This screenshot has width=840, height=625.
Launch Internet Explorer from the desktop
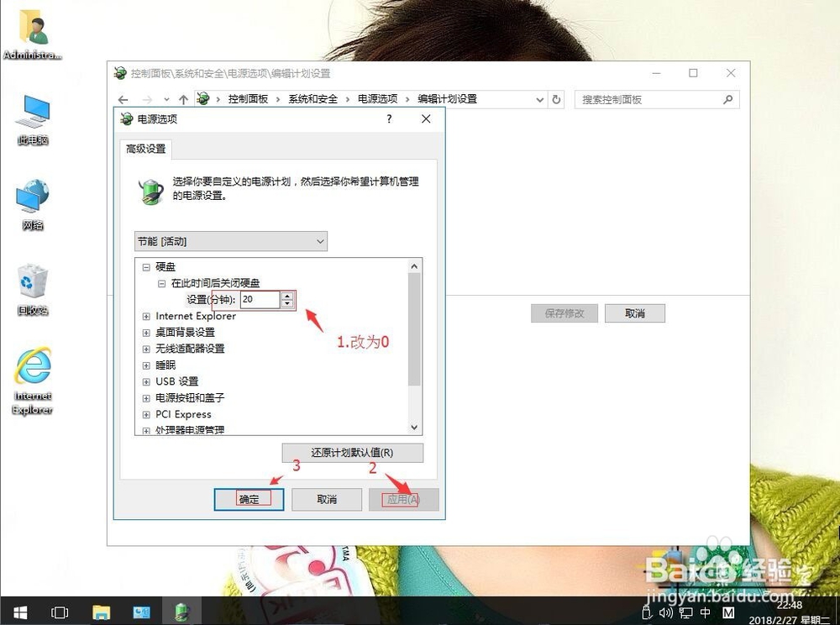pos(33,381)
